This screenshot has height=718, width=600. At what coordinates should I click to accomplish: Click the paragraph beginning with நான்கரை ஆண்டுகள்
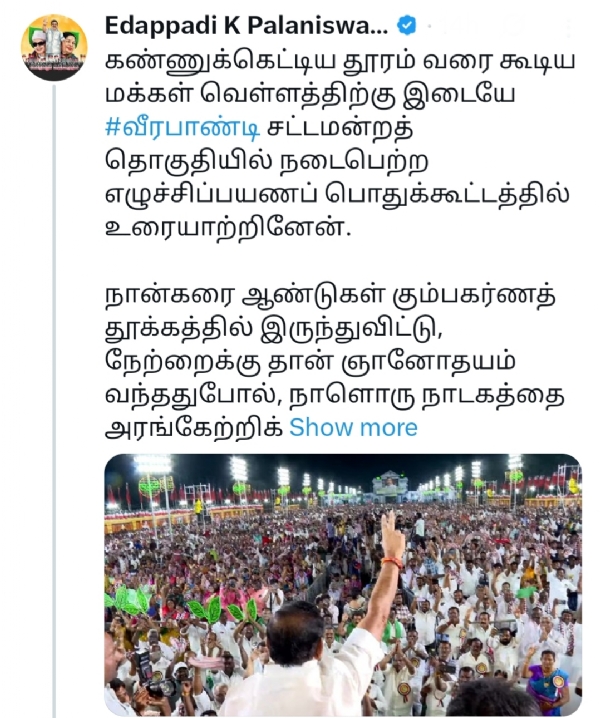click(334, 361)
